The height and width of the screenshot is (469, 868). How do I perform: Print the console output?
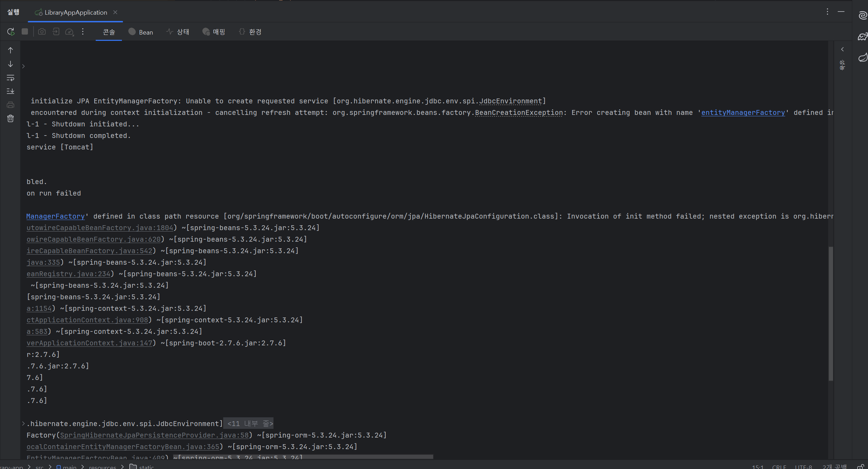(10, 105)
